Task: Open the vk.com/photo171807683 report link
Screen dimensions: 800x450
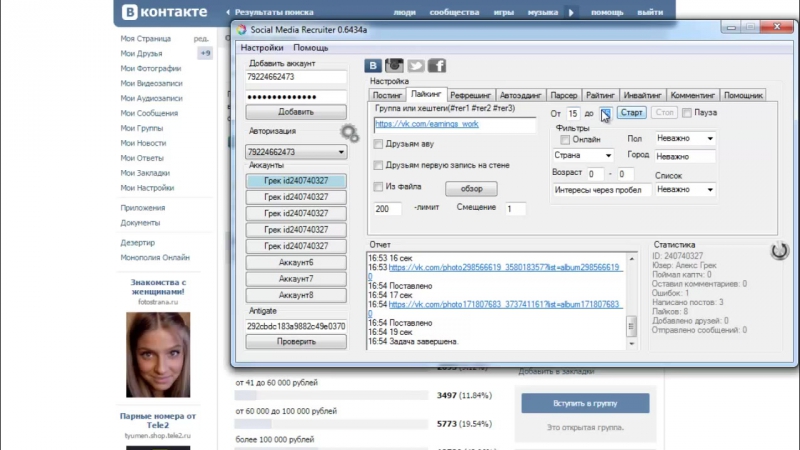Action: coord(504,304)
